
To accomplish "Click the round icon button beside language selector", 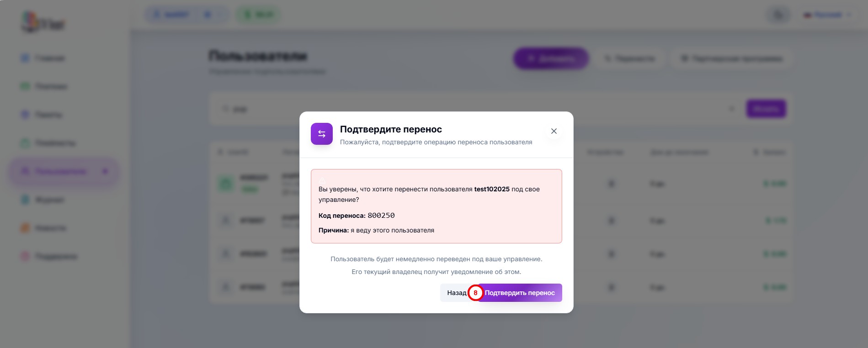I will (x=778, y=15).
